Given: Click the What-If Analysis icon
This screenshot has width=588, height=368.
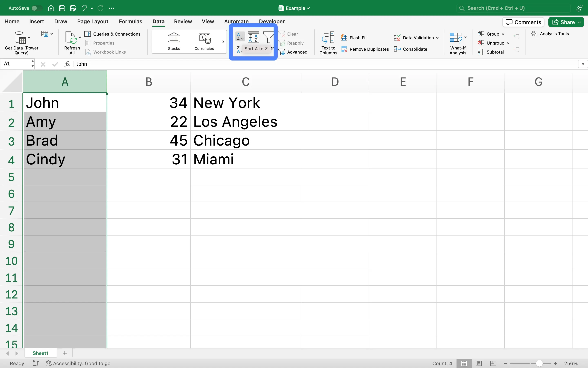Looking at the screenshot, I should click(x=456, y=38).
